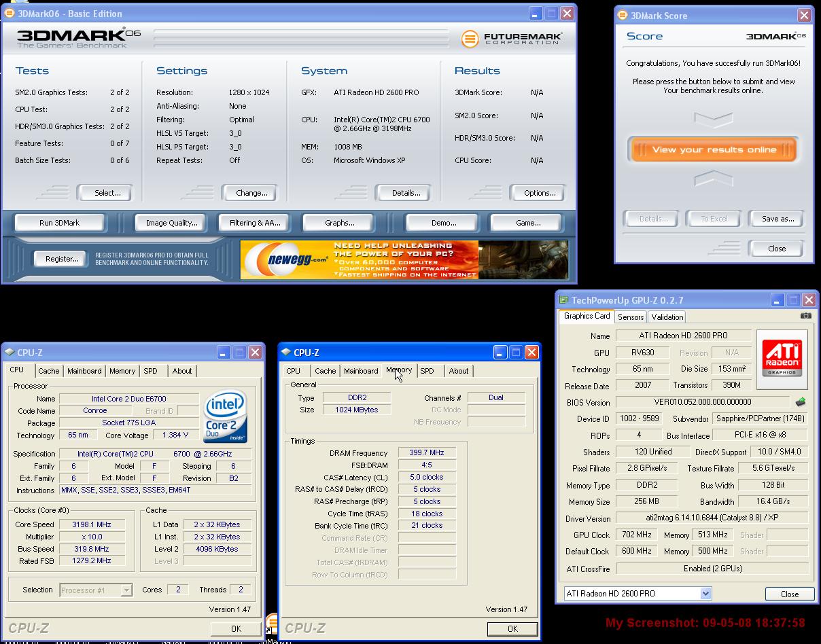This screenshot has height=644, width=821.
Task: Click the GPU-Z Name field showing Radeon HD 2600 PRO
Action: (684, 336)
